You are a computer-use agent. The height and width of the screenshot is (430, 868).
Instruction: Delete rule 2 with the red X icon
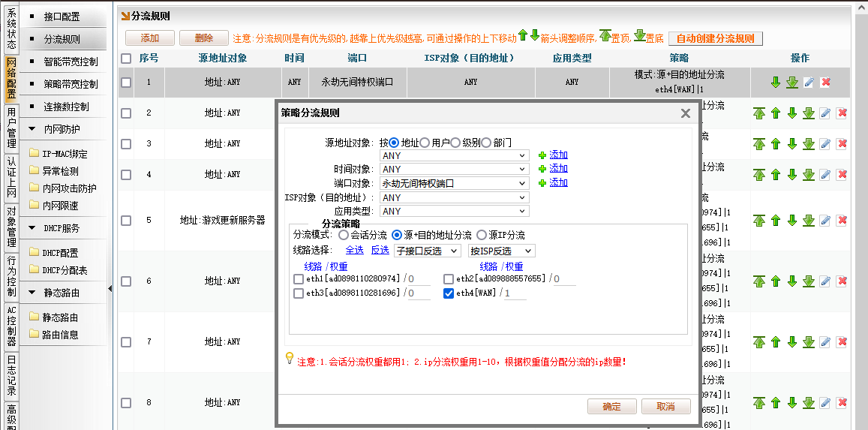842,113
